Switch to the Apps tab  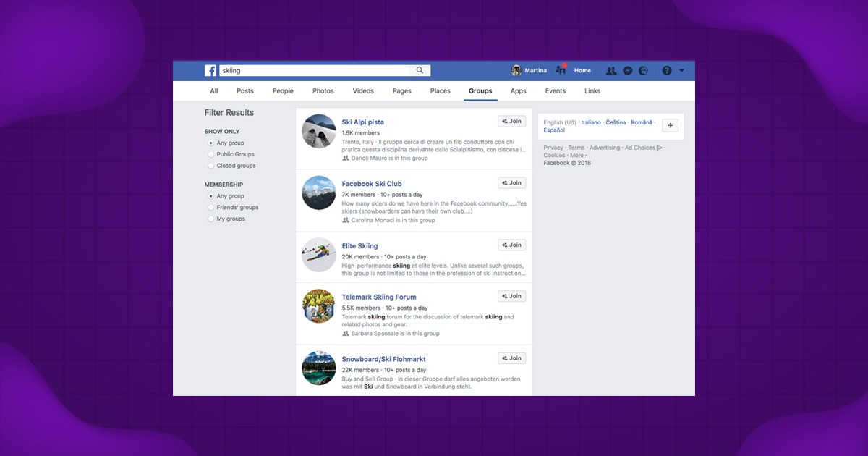pyautogui.click(x=518, y=91)
